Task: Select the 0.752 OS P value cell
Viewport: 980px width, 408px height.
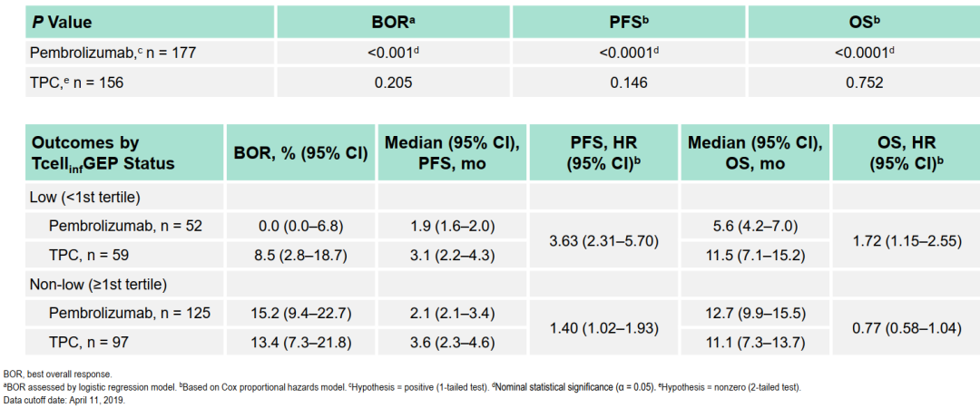Action: coord(860,83)
